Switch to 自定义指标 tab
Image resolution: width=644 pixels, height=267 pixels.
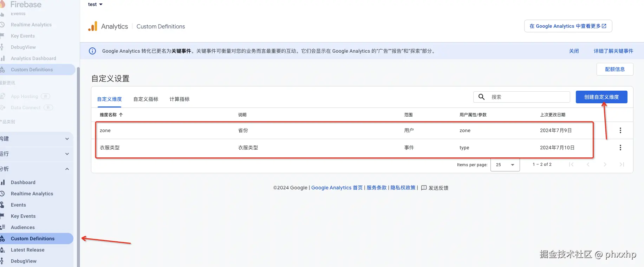146,99
